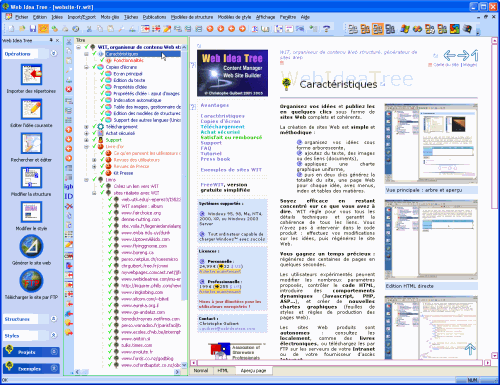Toggle green checkmark beside Téléchargement
The image size is (500, 385).
point(94,126)
